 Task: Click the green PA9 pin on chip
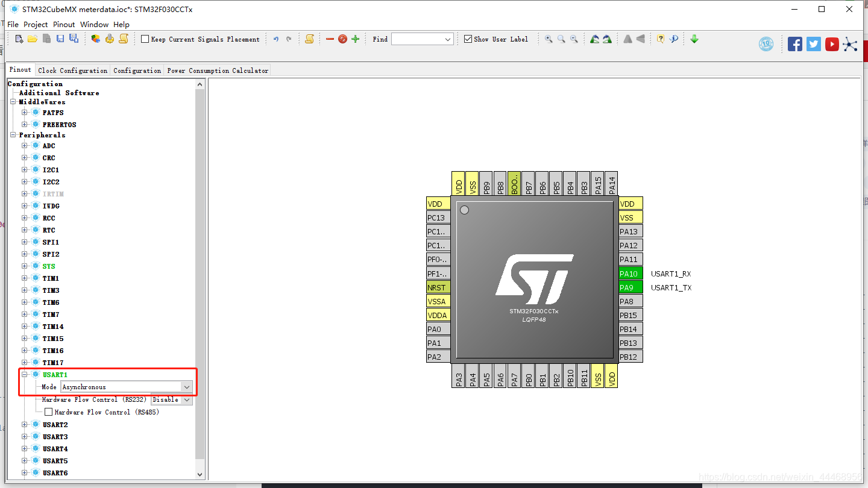[631, 287]
